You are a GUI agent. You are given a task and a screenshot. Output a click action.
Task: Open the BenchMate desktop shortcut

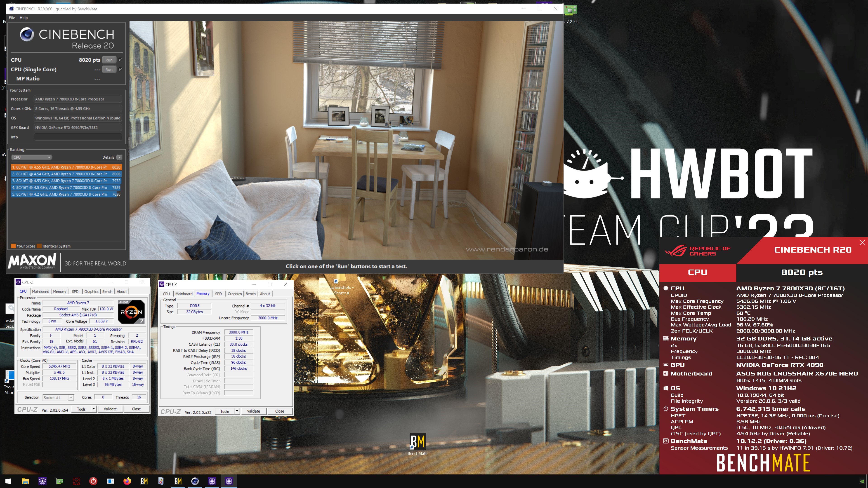[x=417, y=445]
